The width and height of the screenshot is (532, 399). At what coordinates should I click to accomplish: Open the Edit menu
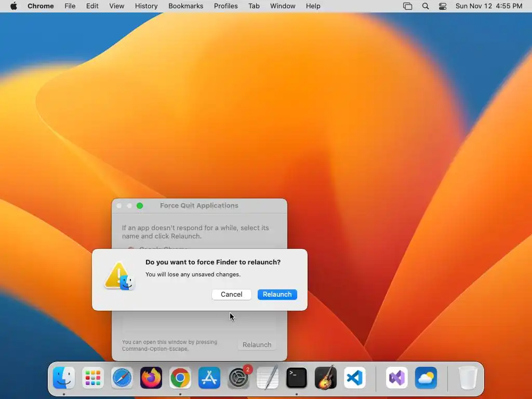click(x=92, y=6)
